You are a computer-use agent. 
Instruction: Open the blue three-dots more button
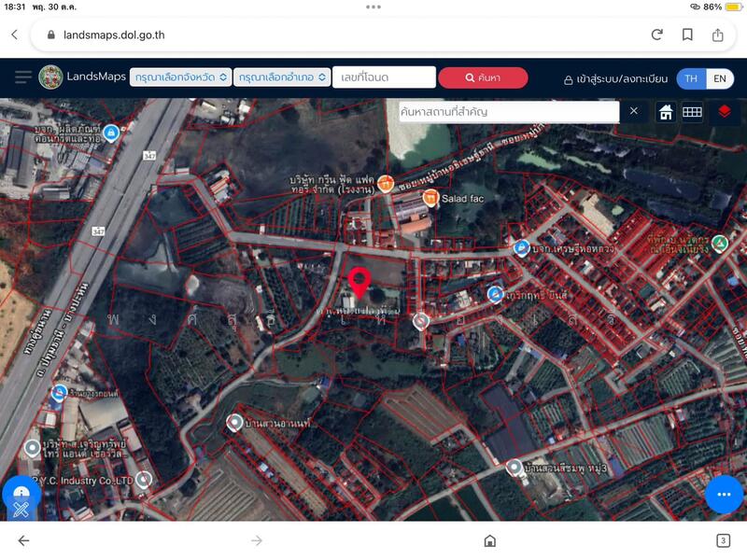point(723,494)
